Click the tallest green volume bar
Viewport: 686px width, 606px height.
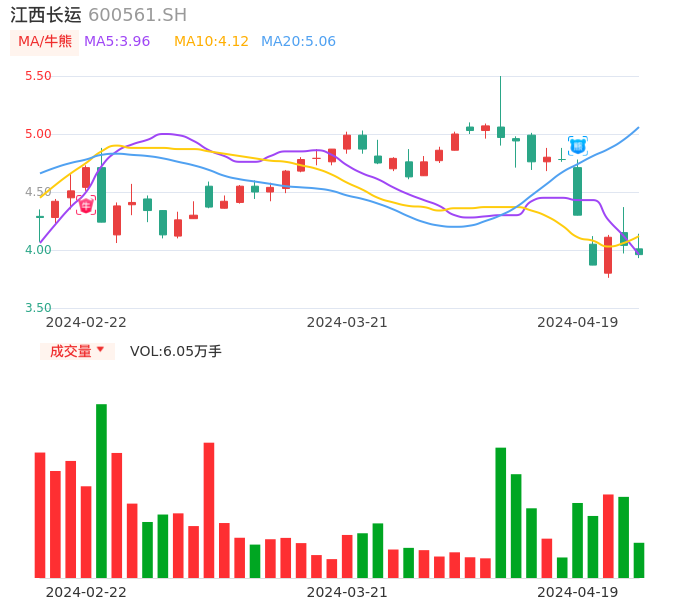click(x=101, y=490)
